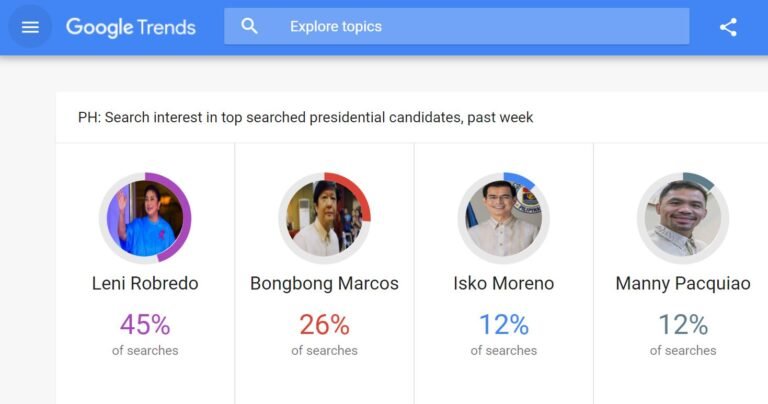Open the Leni Robredo name link
Image resolution: width=768 pixels, height=404 pixels.
pos(145,284)
